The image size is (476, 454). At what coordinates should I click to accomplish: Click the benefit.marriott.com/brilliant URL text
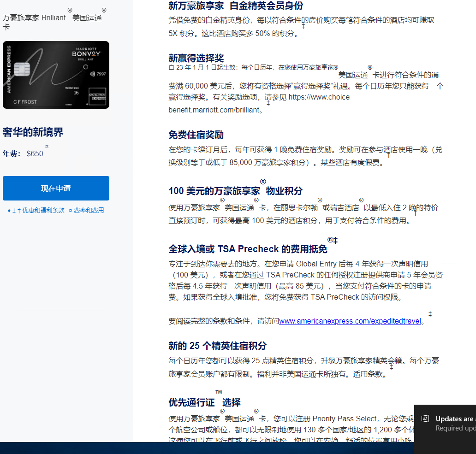[214, 110]
